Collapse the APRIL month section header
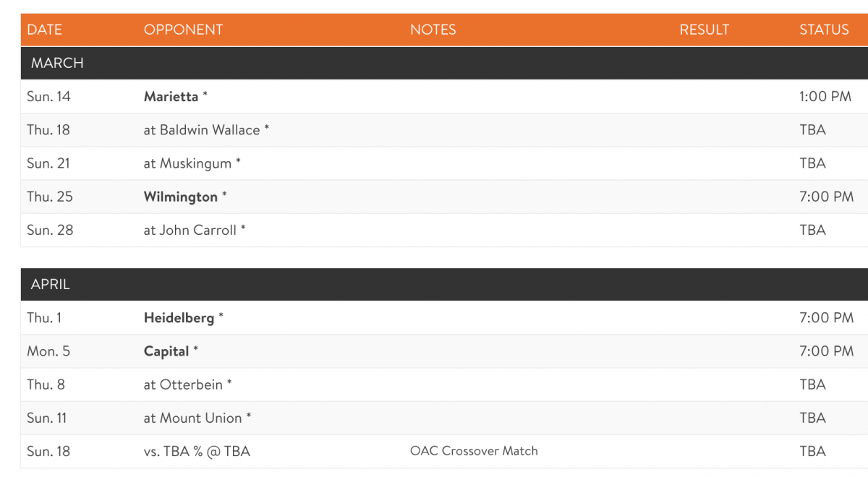The height and width of the screenshot is (477, 868). click(x=444, y=285)
